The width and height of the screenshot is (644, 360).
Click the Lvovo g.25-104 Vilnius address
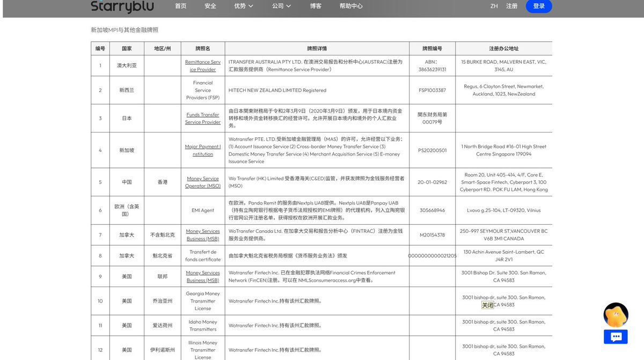(503, 210)
